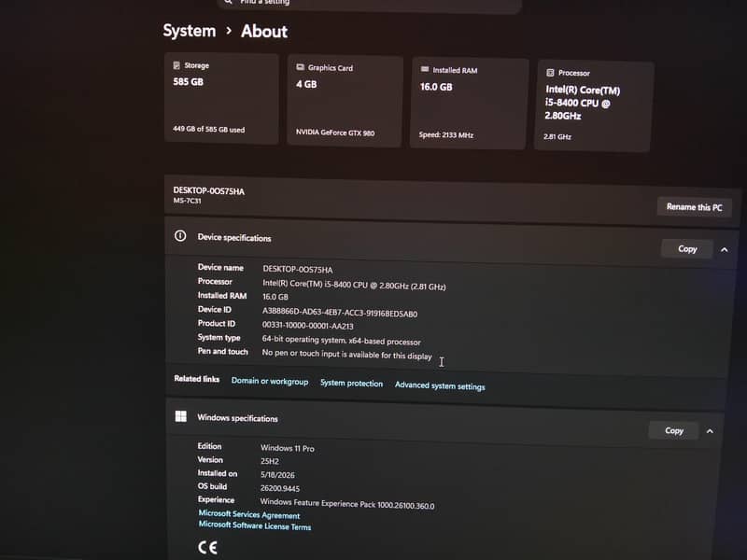Copy the Windows specifications
747x560 pixels.
(673, 430)
